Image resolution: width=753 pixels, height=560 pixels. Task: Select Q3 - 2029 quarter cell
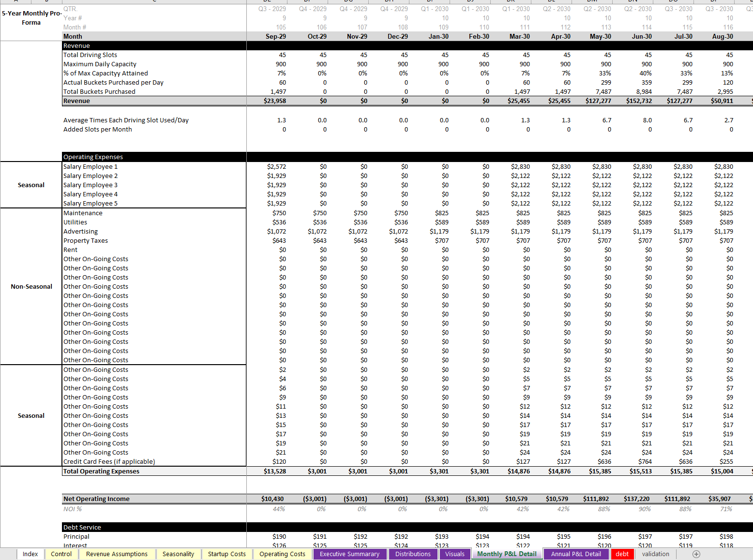click(x=272, y=9)
